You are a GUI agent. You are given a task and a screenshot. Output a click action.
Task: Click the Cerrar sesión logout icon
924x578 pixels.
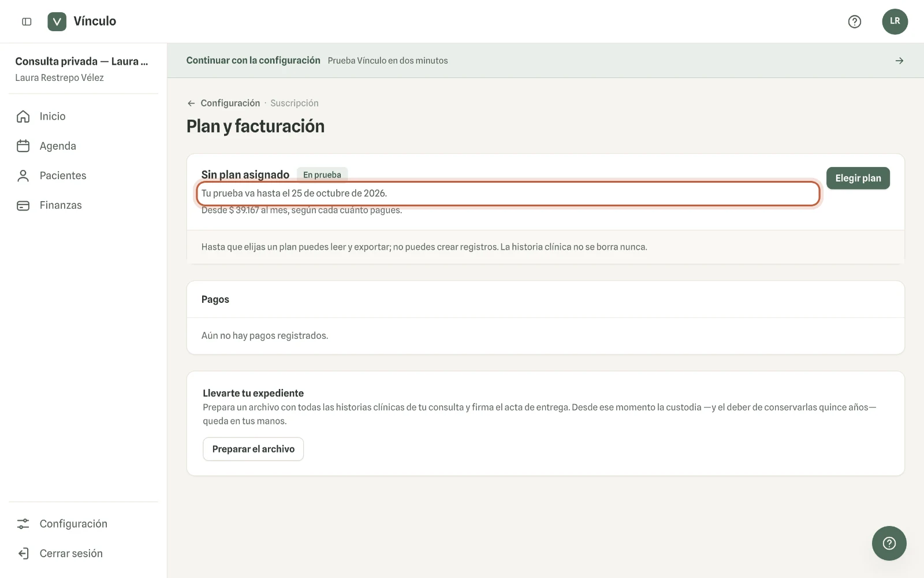tap(23, 553)
